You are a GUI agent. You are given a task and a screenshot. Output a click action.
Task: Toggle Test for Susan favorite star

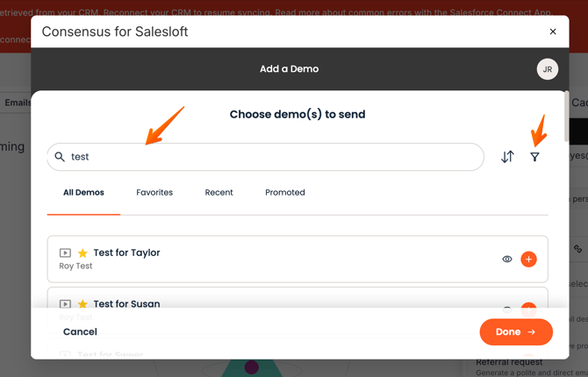tap(82, 304)
